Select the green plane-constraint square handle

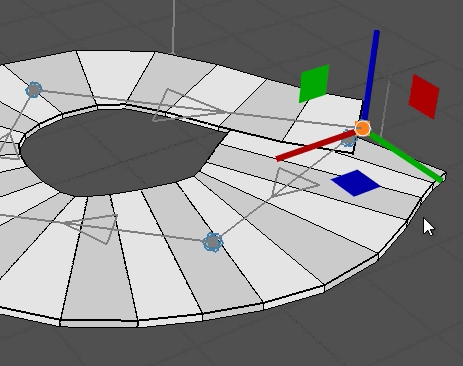(x=314, y=83)
